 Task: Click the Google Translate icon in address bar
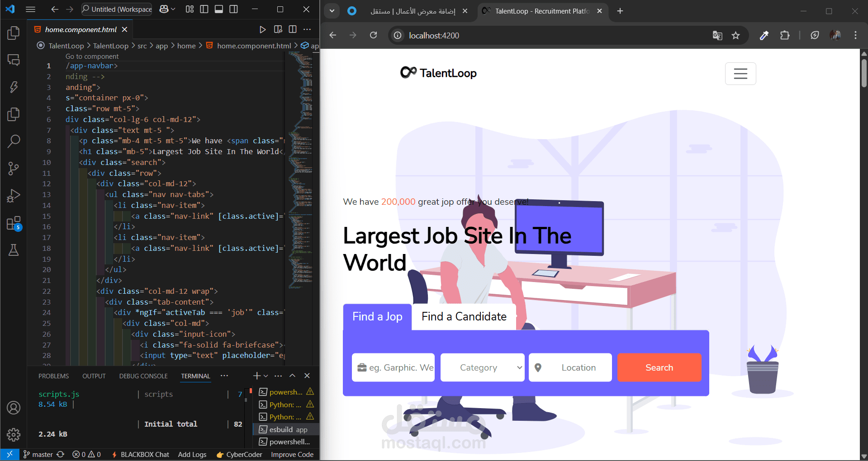click(717, 35)
